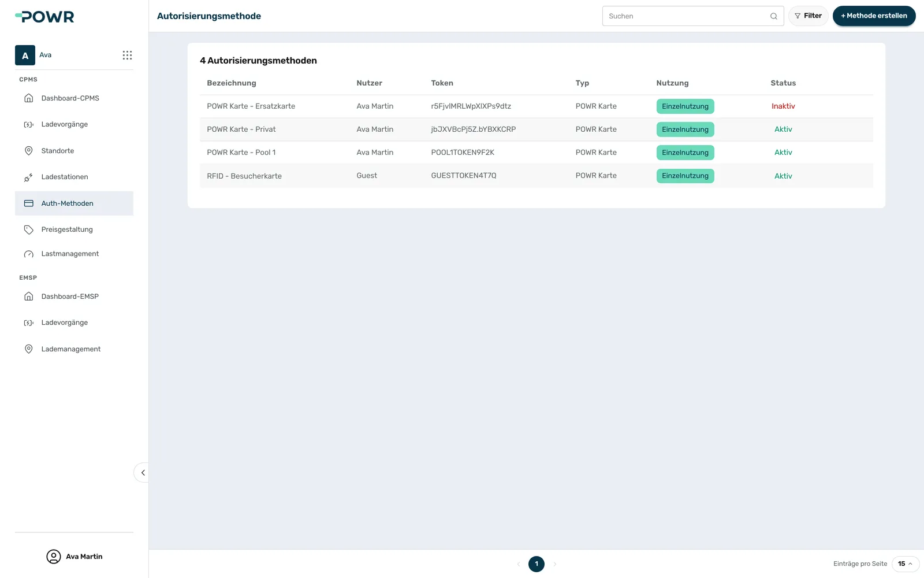Click the Status column header

[783, 83]
